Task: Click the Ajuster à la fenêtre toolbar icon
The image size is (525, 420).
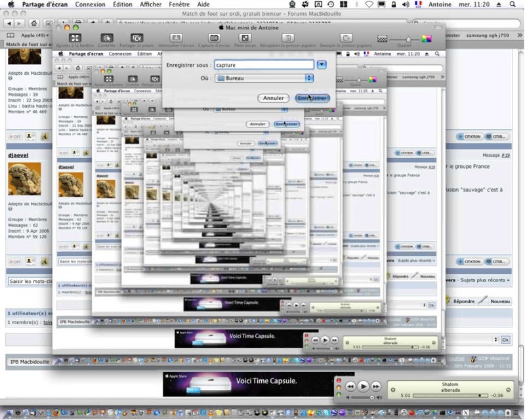Action: (75, 38)
